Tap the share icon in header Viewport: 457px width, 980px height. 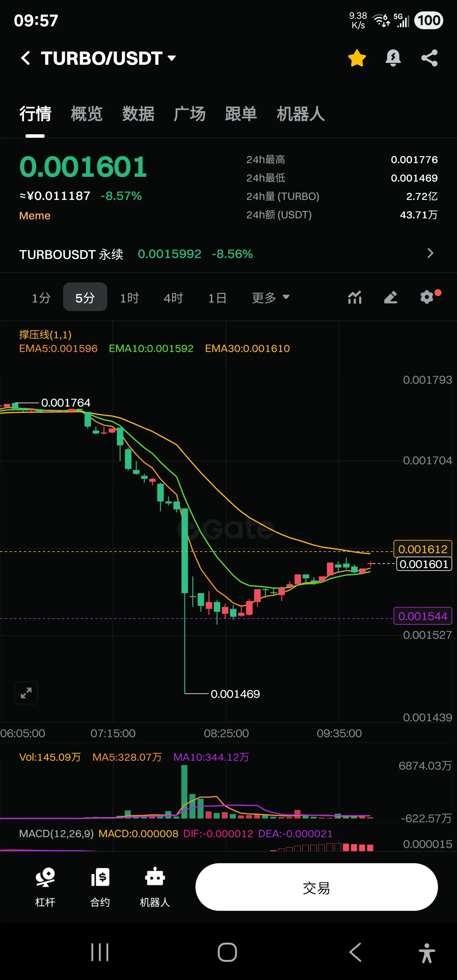coord(429,58)
